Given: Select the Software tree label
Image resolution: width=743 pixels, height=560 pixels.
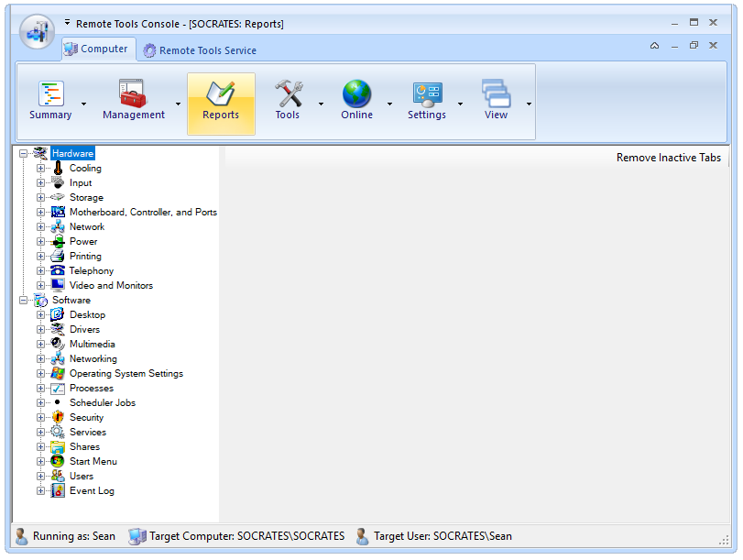Looking at the screenshot, I should tap(71, 300).
